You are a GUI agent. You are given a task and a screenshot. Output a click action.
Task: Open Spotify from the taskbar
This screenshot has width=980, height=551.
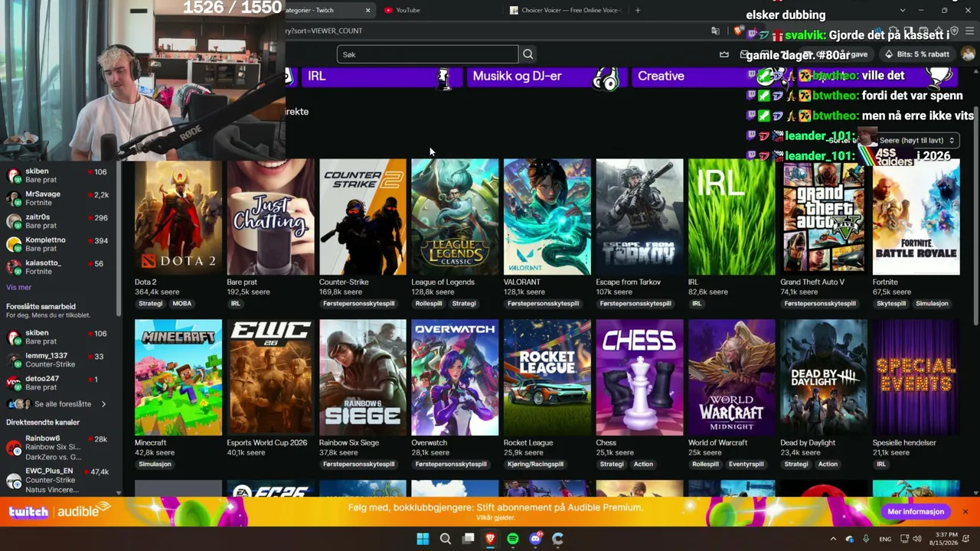click(513, 539)
